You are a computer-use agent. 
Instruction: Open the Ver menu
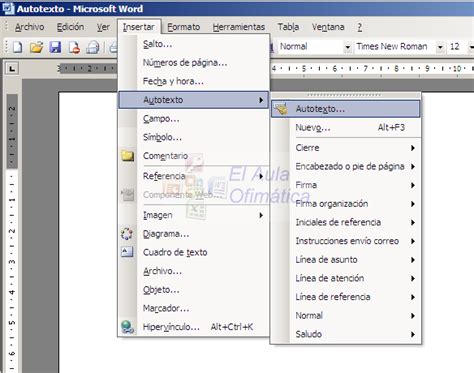[103, 27]
